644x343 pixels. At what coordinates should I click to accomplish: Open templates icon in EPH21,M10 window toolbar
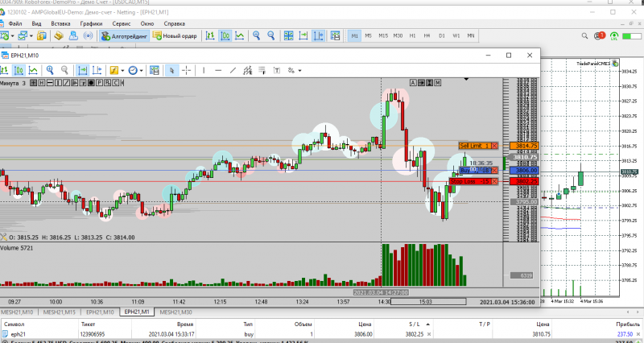tap(155, 71)
